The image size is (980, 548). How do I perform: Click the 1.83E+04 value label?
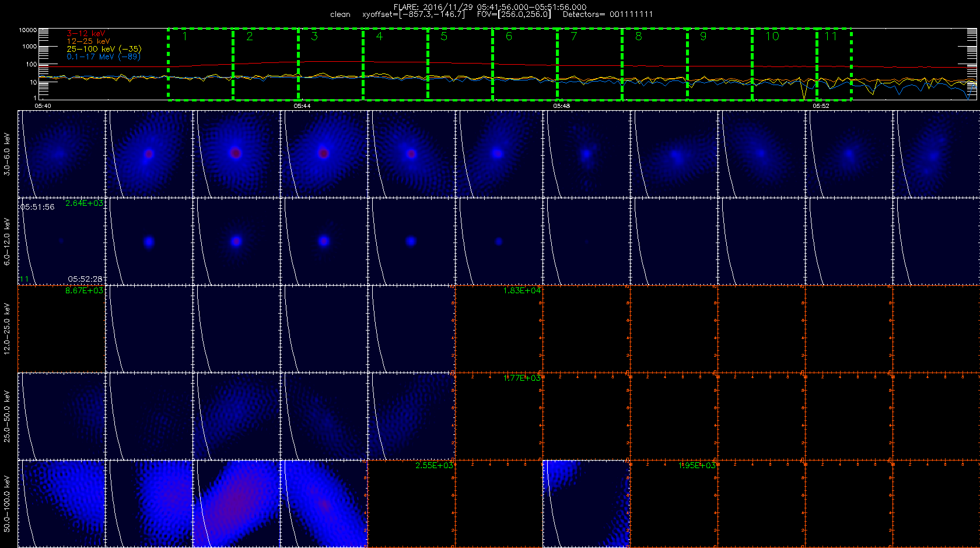(521, 290)
